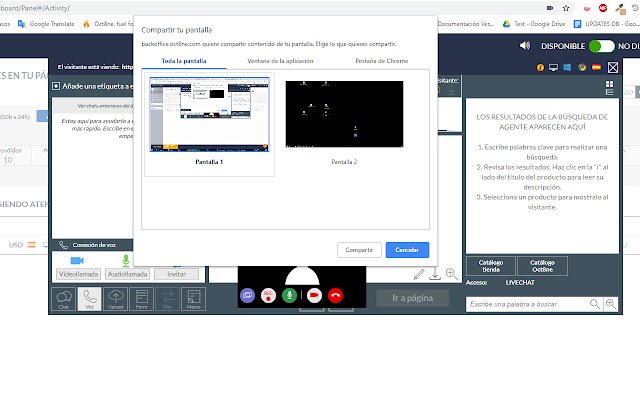Select the Pestaña de Chrome tab
The width and height of the screenshot is (640, 400).
point(382,61)
